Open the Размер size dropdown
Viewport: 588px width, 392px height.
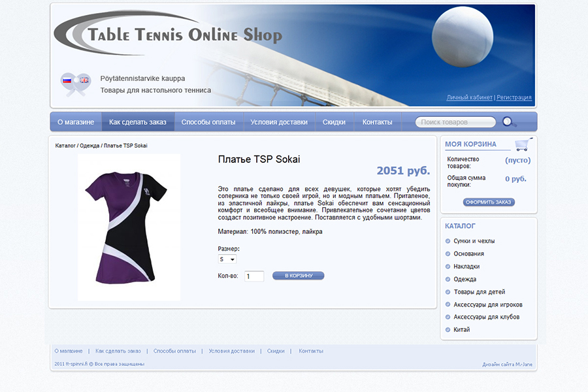pos(227,259)
